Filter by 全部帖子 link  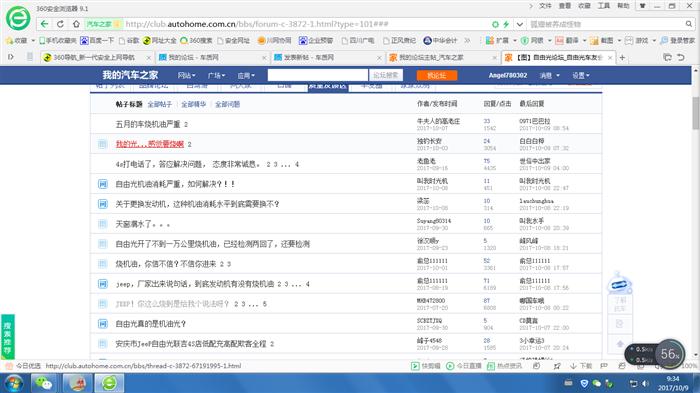(159, 105)
